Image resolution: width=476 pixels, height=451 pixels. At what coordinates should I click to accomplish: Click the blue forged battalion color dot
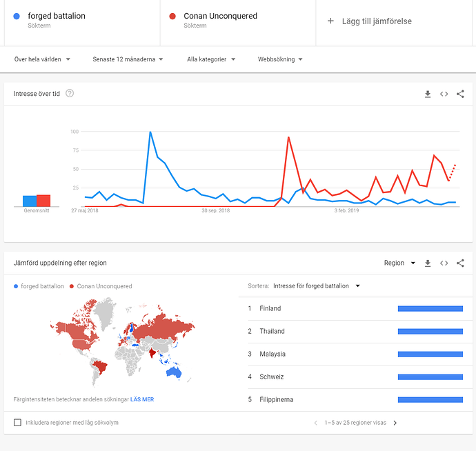(x=17, y=17)
